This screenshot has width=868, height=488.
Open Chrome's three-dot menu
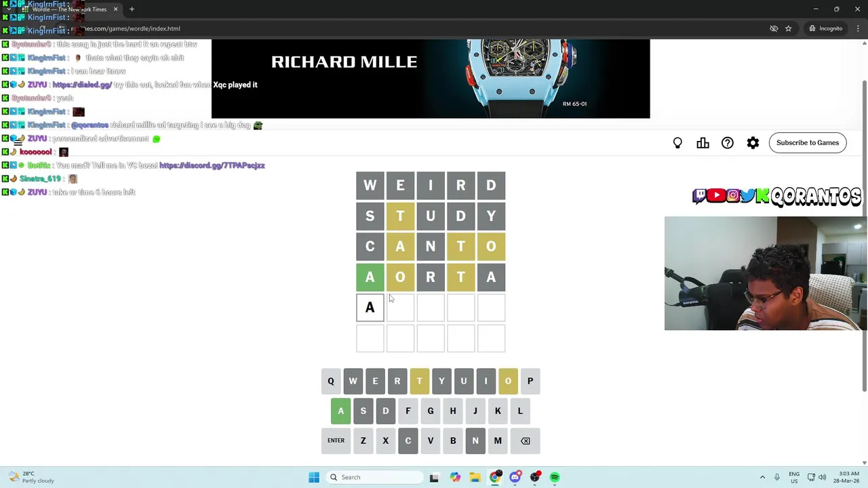click(858, 28)
